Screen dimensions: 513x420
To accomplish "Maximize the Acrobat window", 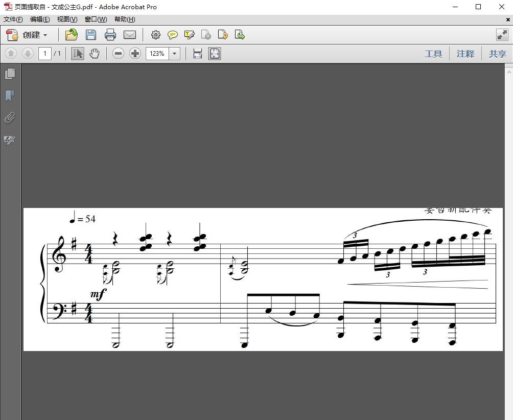I will (x=478, y=7).
